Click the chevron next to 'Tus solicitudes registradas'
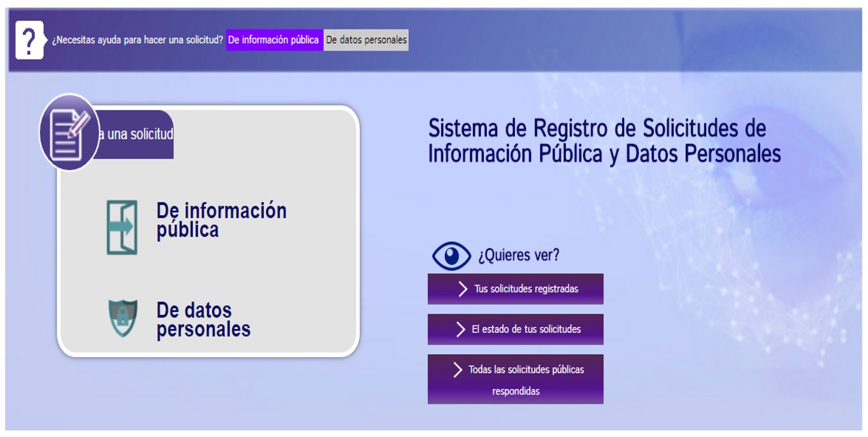The width and height of the screenshot is (868, 437). 462,289
